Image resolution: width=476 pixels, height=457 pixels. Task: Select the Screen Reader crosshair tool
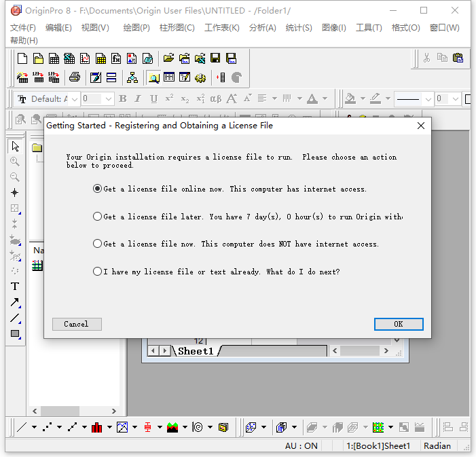(x=14, y=193)
